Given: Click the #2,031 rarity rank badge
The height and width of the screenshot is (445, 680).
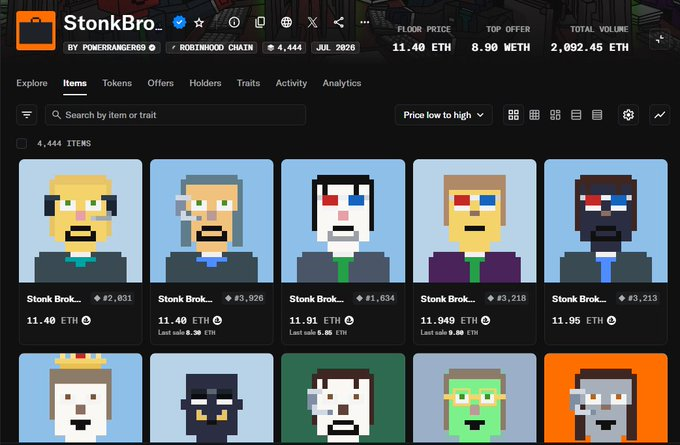Looking at the screenshot, I should point(113,298).
